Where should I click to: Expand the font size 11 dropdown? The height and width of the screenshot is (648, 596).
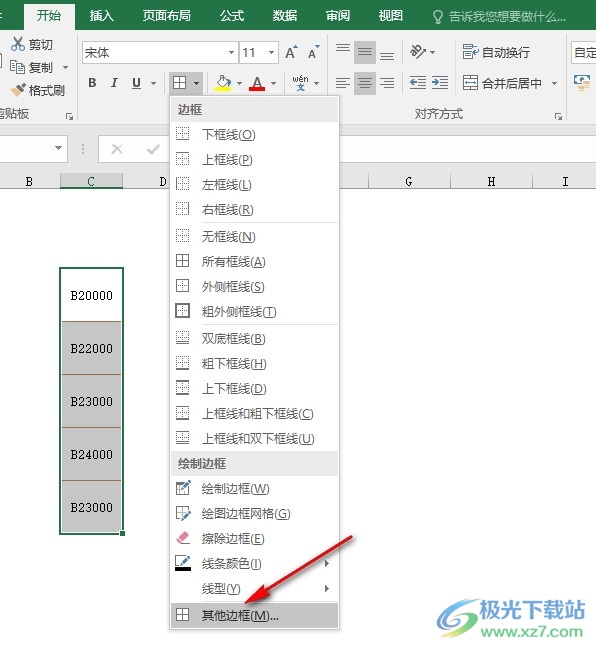tap(272, 52)
